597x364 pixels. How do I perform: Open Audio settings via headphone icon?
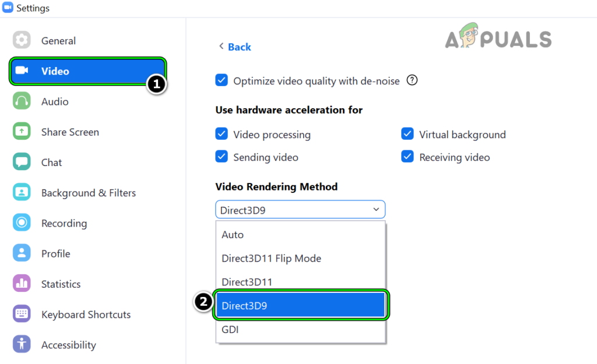pos(22,101)
